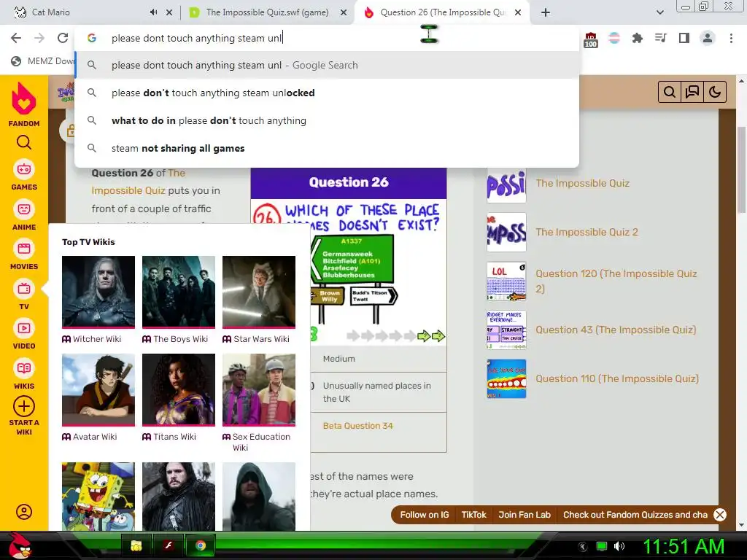Choose suggestion 'steam not sharing all games'

pos(327,148)
